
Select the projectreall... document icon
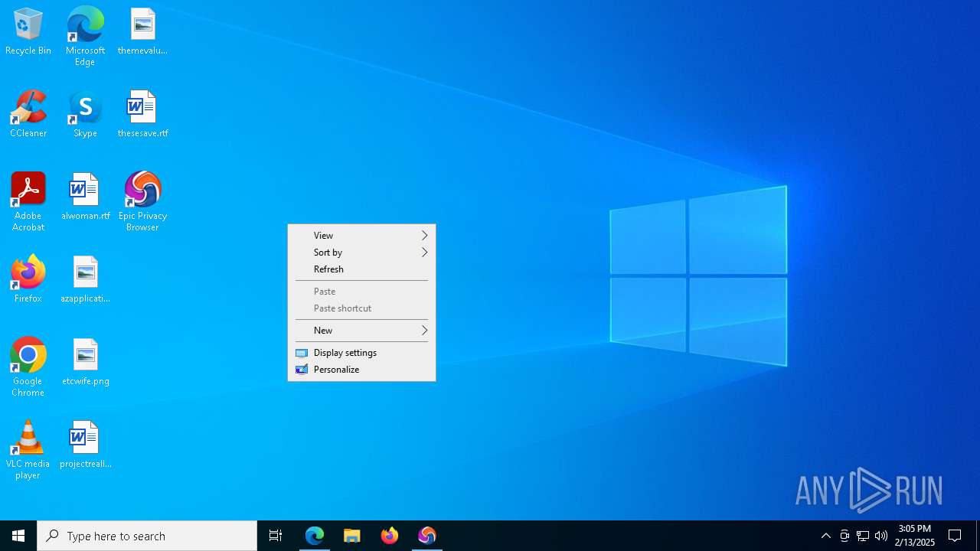point(85,445)
